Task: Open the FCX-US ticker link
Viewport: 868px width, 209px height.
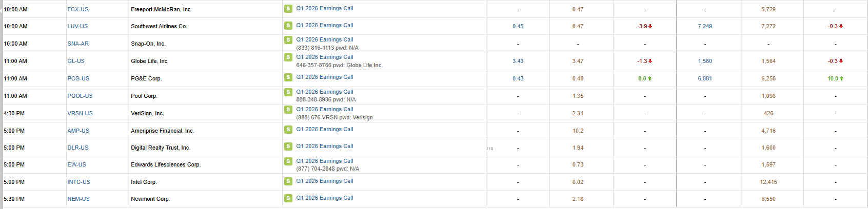Action: [x=78, y=9]
